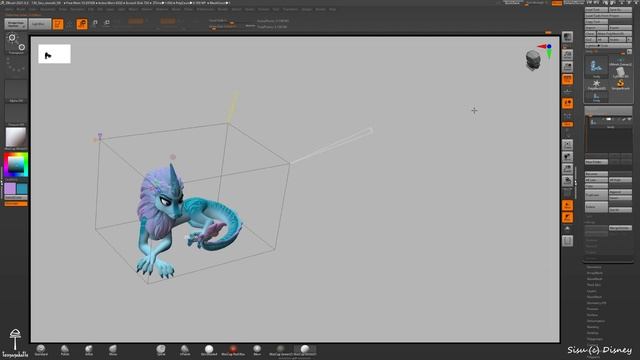Open the Material menu

pyautogui.click(x=161, y=9)
